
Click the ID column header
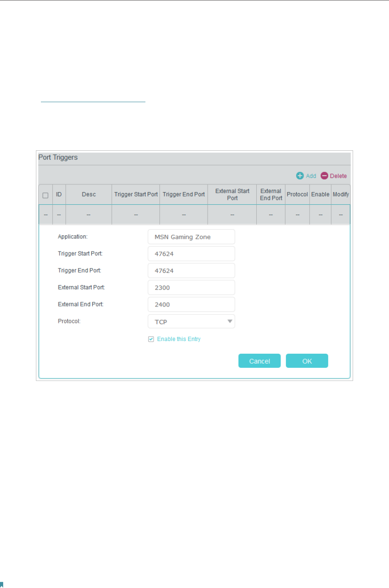pyautogui.click(x=59, y=194)
